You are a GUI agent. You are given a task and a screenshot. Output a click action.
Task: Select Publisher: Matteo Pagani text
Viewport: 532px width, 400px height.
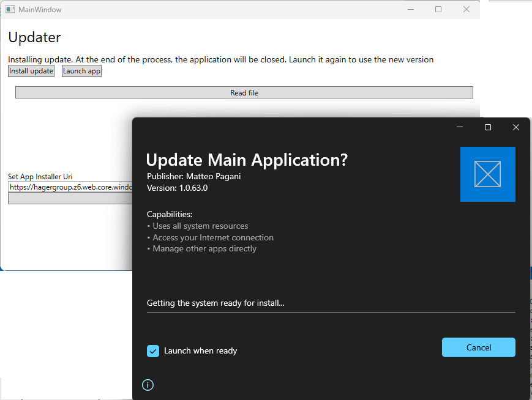(x=193, y=177)
